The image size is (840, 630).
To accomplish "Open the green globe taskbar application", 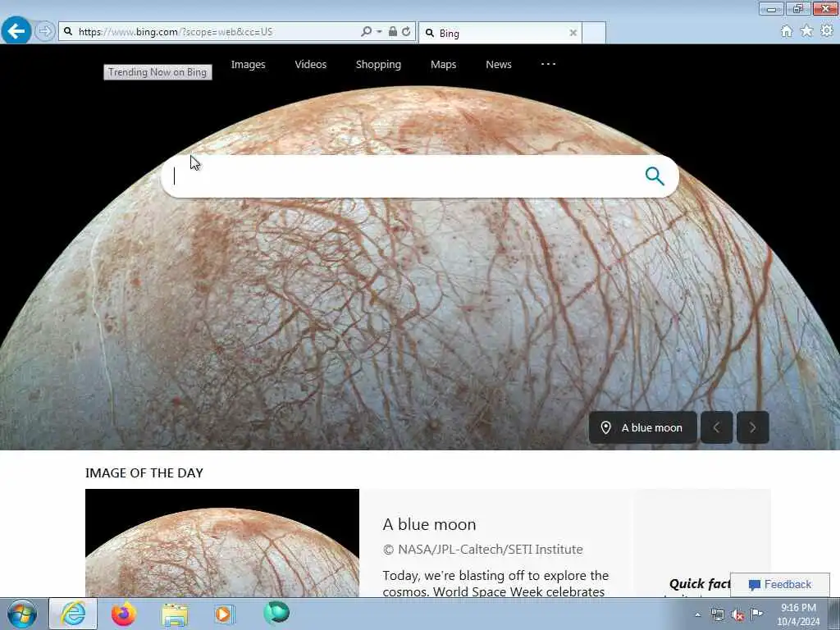I will click(x=276, y=613).
